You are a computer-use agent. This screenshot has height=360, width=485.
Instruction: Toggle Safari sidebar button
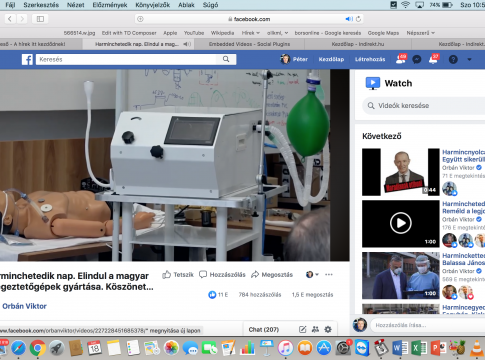[40, 19]
